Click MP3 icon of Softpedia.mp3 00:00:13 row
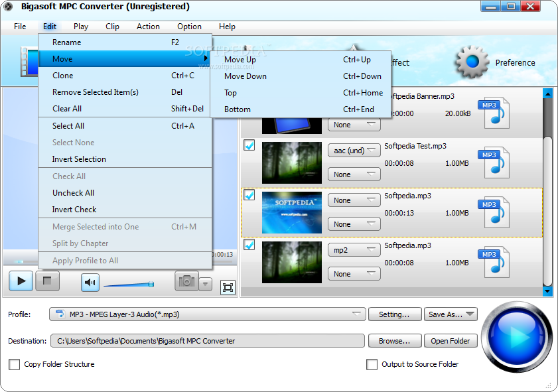The width and height of the screenshot is (558, 392). (x=494, y=212)
